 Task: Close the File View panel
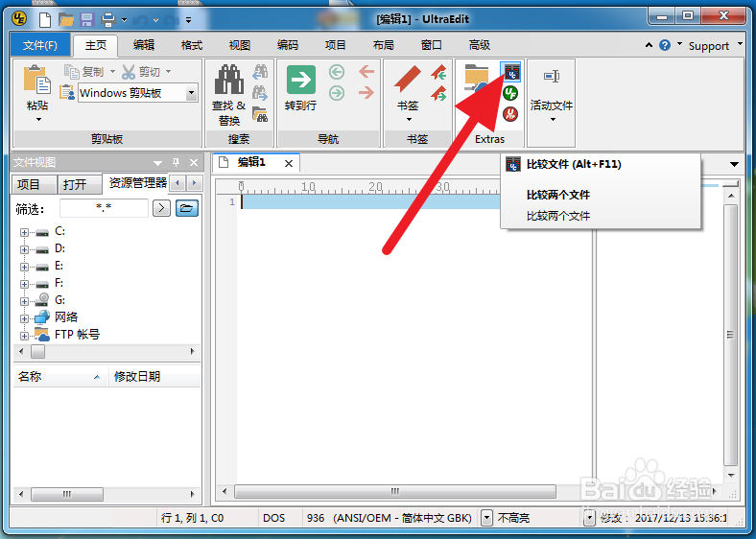(194, 162)
